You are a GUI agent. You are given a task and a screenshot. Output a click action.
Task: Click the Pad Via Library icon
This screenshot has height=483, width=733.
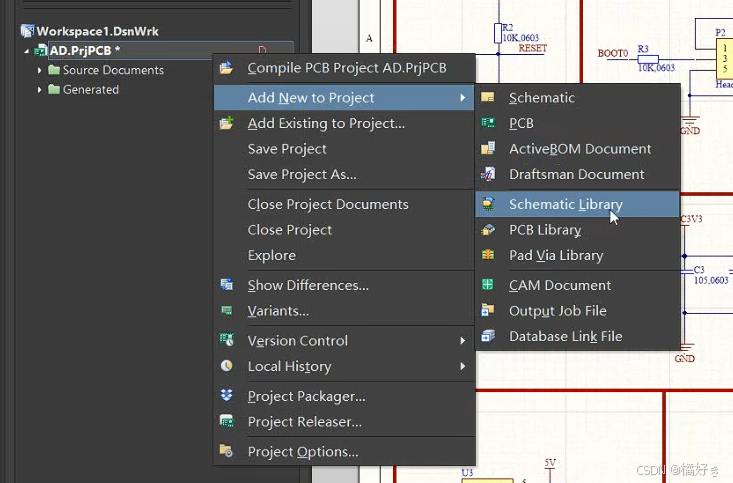click(488, 255)
